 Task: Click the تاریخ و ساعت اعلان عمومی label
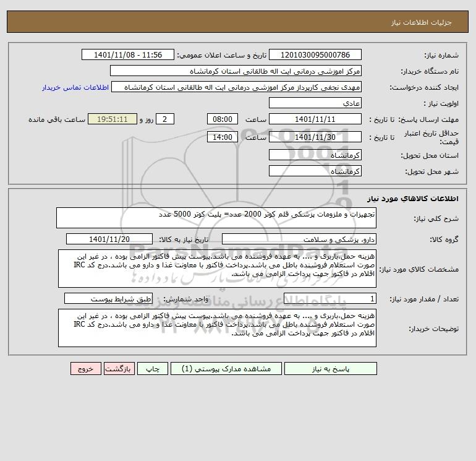tap(221, 55)
